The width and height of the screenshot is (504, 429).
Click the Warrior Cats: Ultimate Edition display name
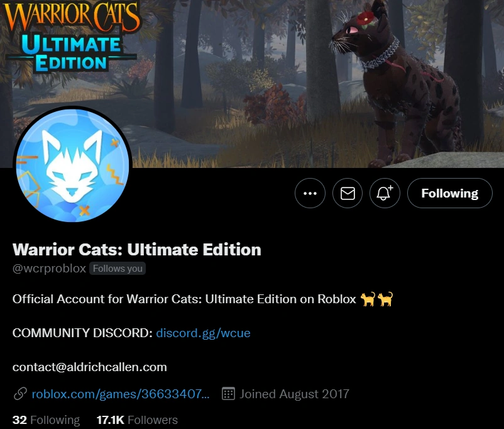tap(136, 250)
